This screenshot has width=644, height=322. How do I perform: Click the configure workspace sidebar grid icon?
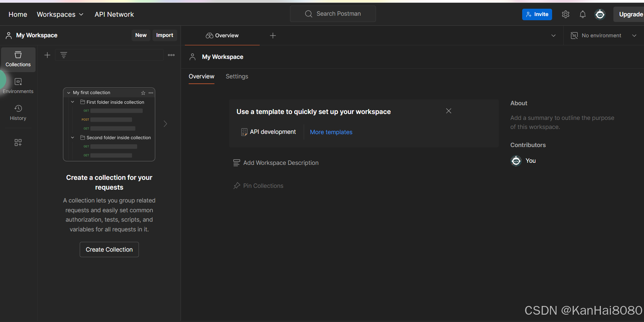point(18,143)
